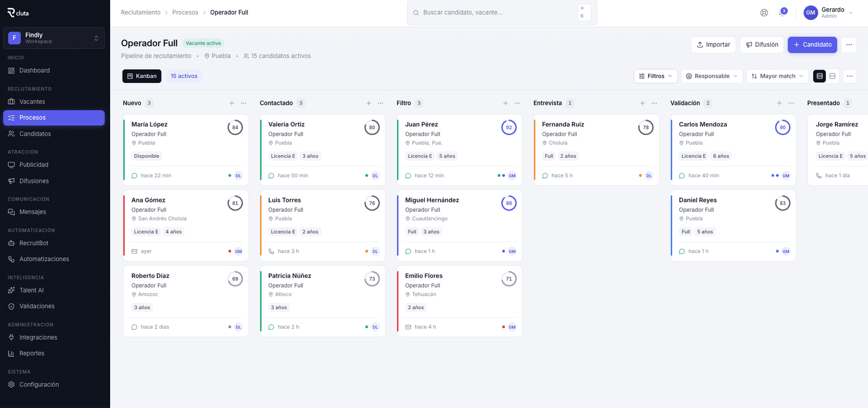This screenshot has height=408, width=868.
Task: Open the Responsable dropdown
Action: [712, 76]
